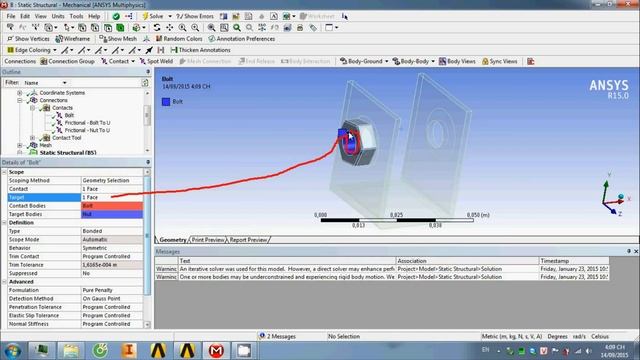Select Static Structural (B5) in tree

68,153
